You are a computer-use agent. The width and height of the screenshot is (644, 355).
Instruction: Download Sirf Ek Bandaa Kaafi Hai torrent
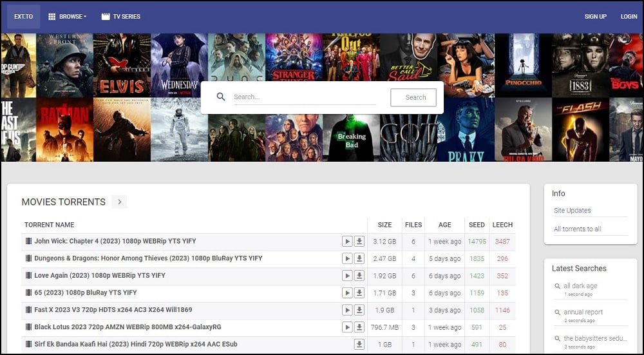(359, 345)
